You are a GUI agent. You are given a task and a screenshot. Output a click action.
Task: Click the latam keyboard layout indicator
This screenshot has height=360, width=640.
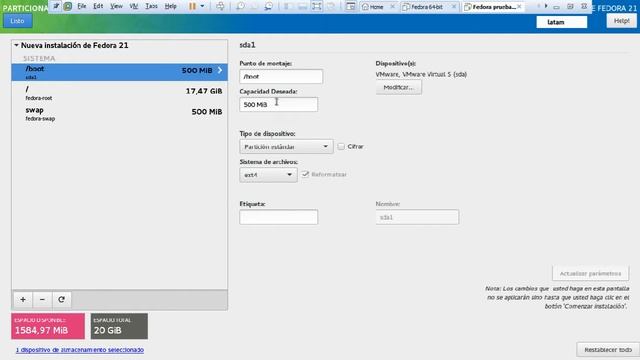pyautogui.click(x=561, y=22)
